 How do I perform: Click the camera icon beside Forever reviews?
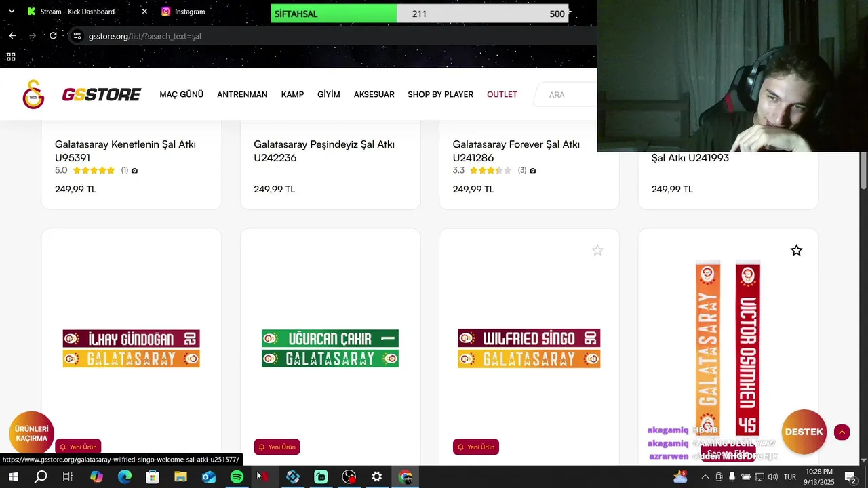[x=532, y=171]
